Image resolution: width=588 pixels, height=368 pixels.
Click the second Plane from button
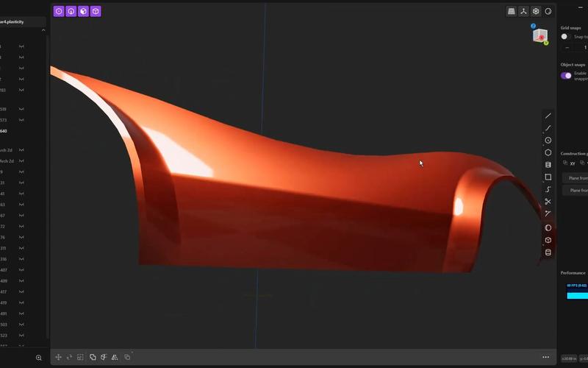point(576,191)
